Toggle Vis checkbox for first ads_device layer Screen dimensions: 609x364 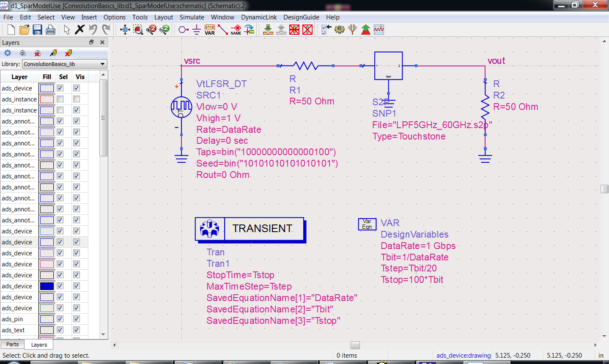tap(77, 88)
